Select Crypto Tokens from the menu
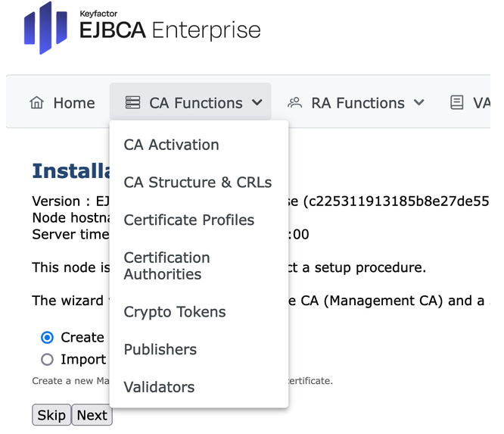The width and height of the screenshot is (504, 434). coord(174,312)
